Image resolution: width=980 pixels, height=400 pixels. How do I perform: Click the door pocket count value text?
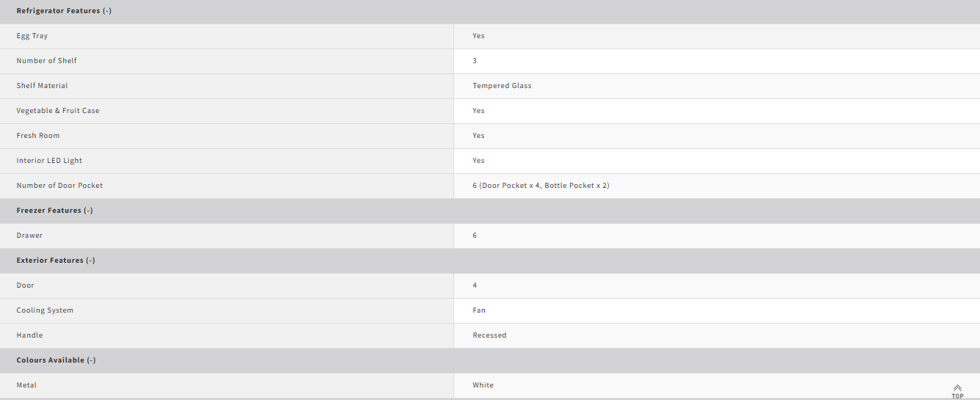(x=541, y=186)
